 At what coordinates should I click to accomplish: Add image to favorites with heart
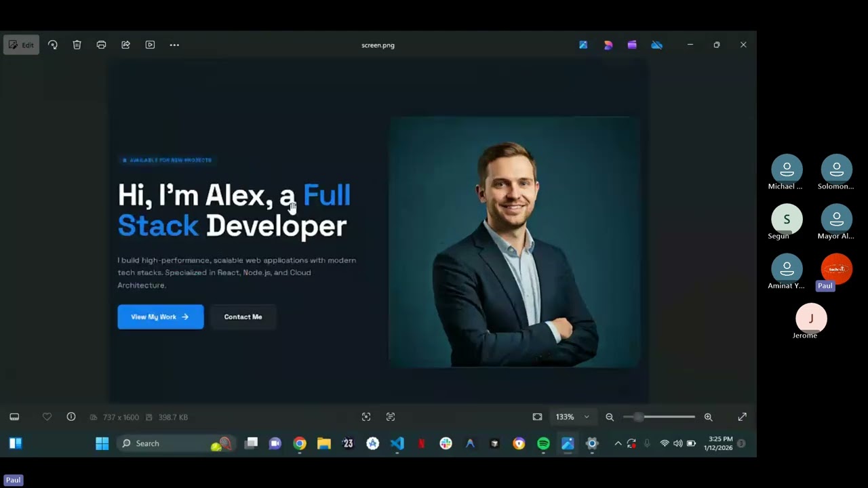[47, 417]
